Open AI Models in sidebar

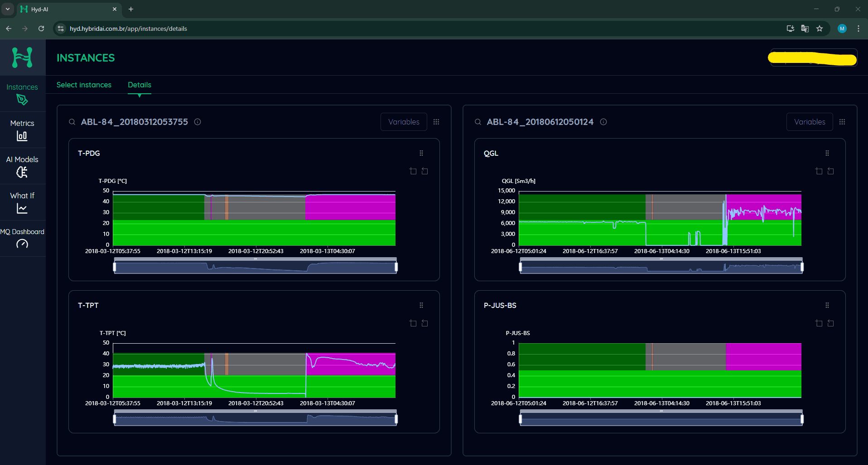(22, 166)
